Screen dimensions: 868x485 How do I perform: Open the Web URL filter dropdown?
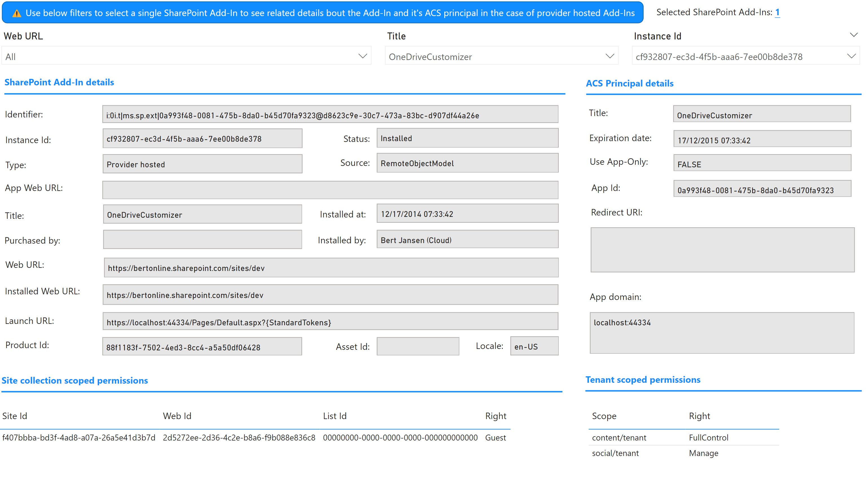(x=186, y=56)
